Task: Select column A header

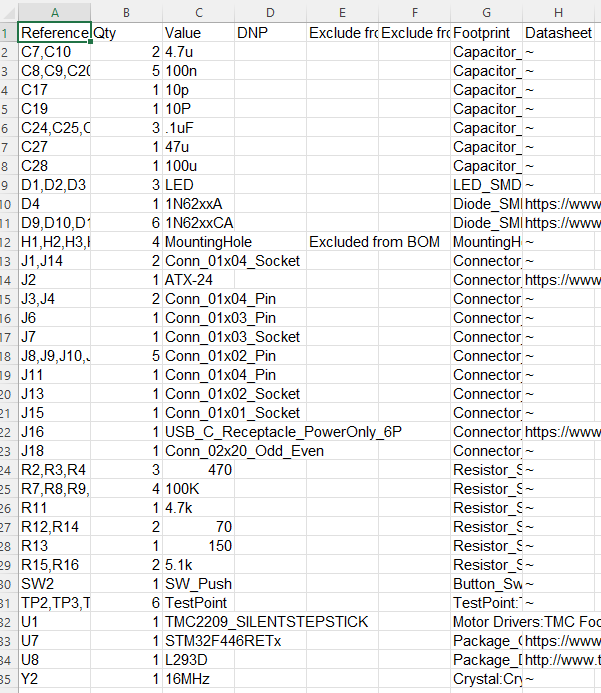Action: (x=54, y=12)
